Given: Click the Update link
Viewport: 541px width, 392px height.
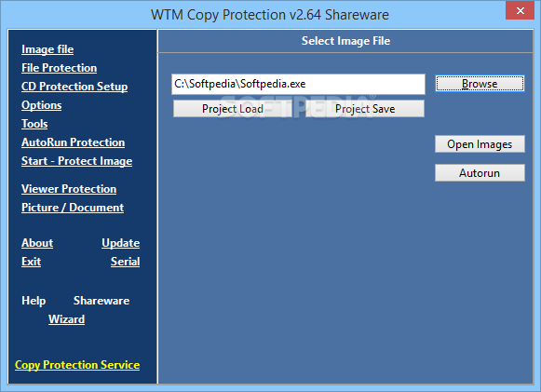Looking at the screenshot, I should pyautogui.click(x=121, y=243).
